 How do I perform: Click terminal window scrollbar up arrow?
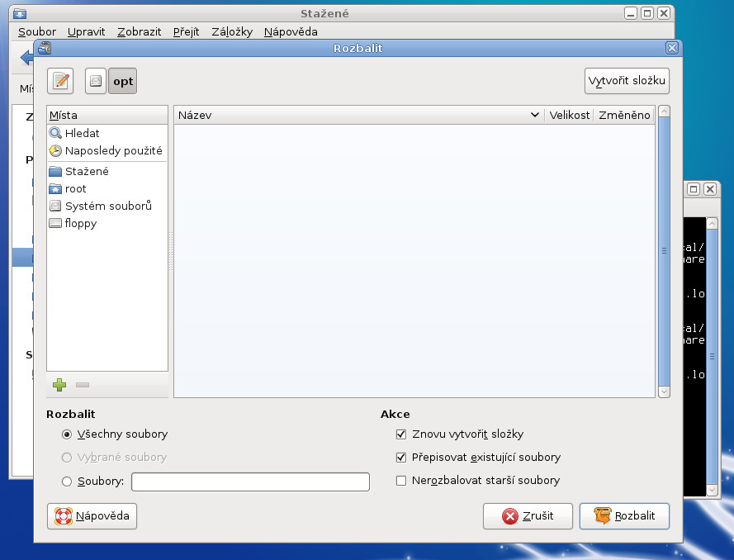pos(712,223)
